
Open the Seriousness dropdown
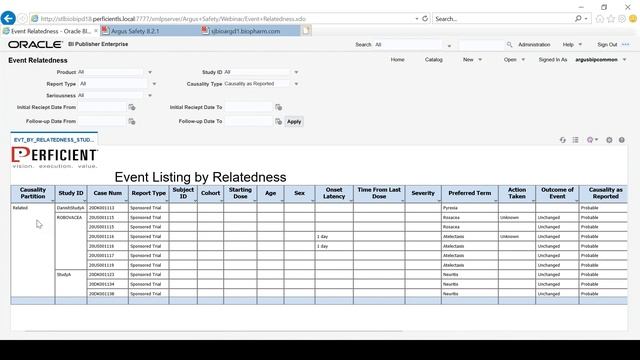[150, 96]
